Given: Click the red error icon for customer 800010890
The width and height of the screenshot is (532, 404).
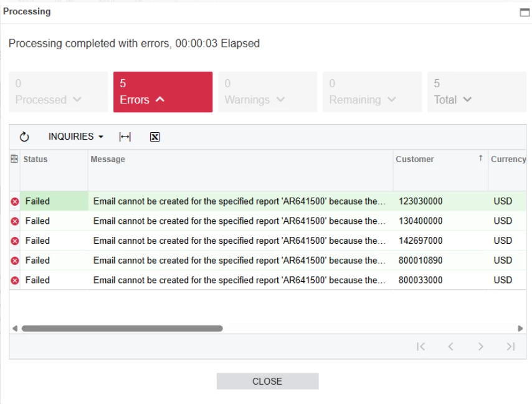Looking at the screenshot, I should [x=14, y=261].
